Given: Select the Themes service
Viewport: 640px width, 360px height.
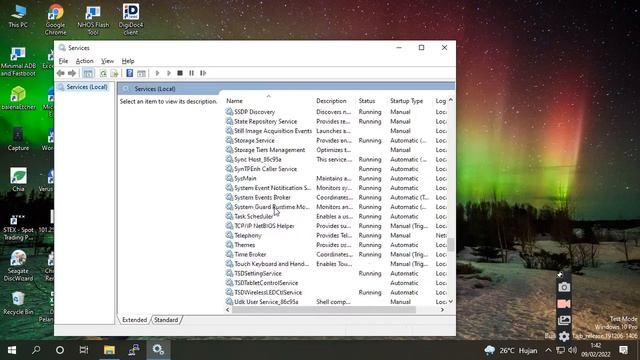Looking at the screenshot, I should coord(336,245).
